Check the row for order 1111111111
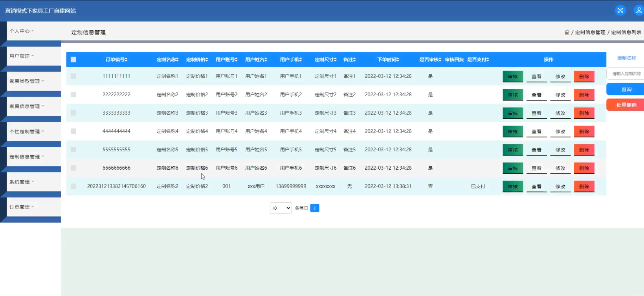 (73, 76)
